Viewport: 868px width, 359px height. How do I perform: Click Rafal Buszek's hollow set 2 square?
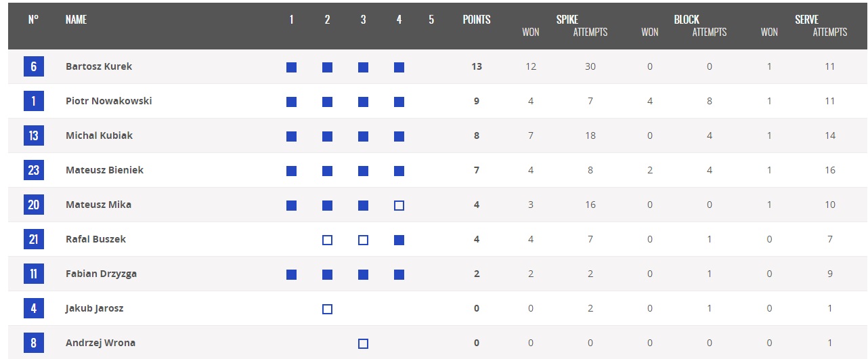[327, 240]
